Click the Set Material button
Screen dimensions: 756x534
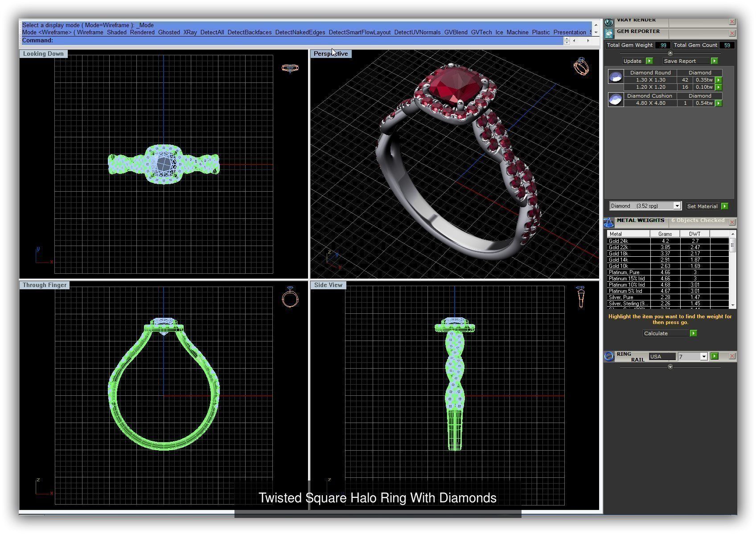pos(703,206)
